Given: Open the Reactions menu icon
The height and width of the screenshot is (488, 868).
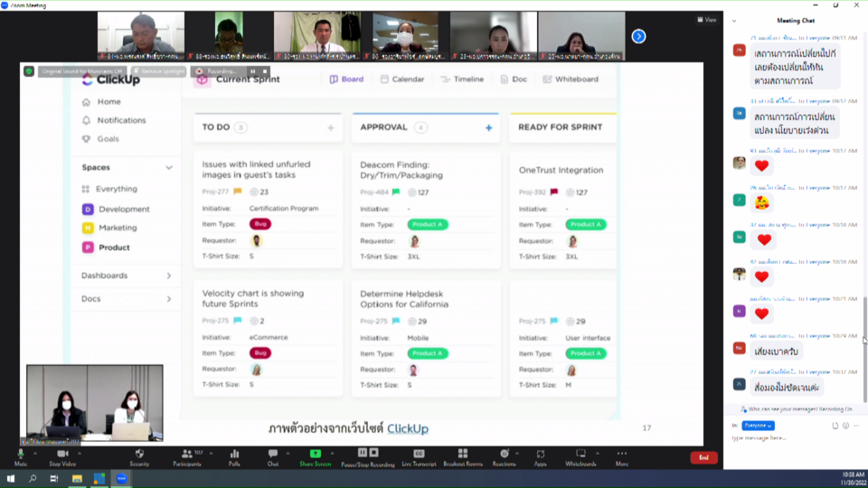Looking at the screenshot, I should point(504,455).
